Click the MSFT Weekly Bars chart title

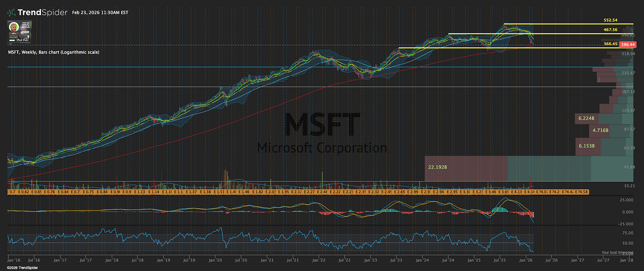[54, 52]
